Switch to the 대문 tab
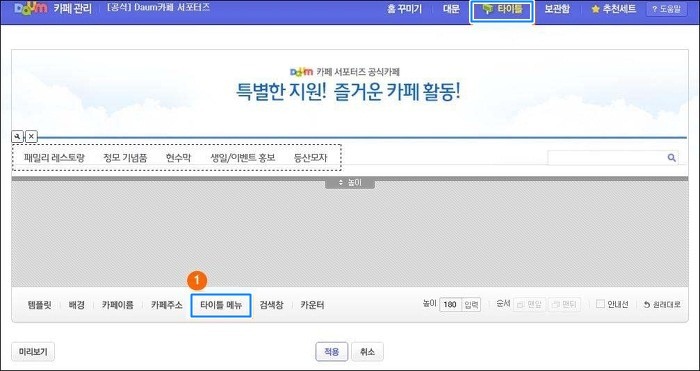The height and width of the screenshot is (371, 700). point(451,9)
